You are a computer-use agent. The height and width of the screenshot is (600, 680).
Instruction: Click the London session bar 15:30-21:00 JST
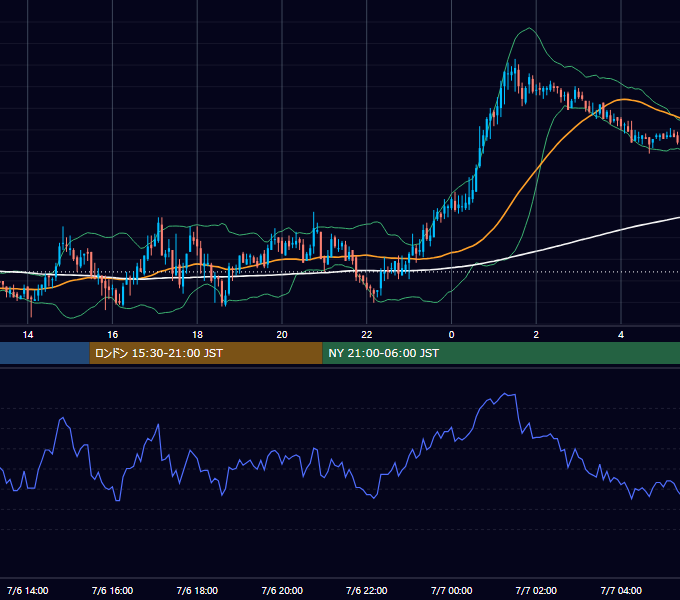click(206, 353)
